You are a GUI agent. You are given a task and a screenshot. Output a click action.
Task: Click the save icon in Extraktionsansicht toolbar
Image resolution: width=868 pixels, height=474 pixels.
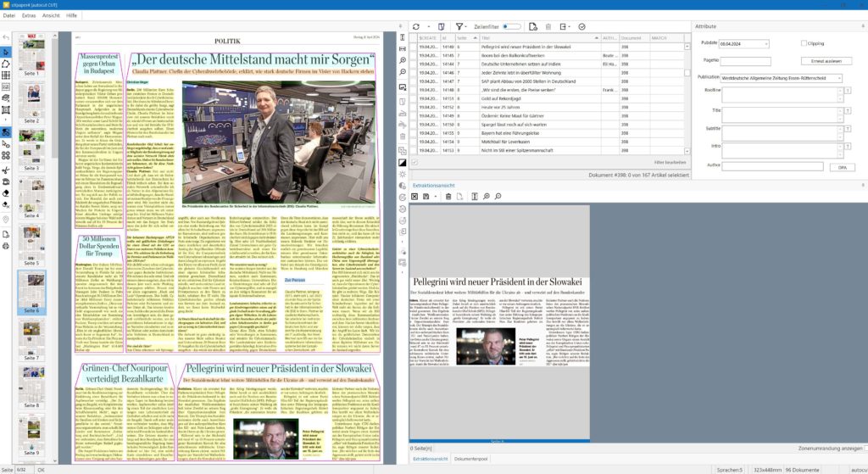click(426, 197)
